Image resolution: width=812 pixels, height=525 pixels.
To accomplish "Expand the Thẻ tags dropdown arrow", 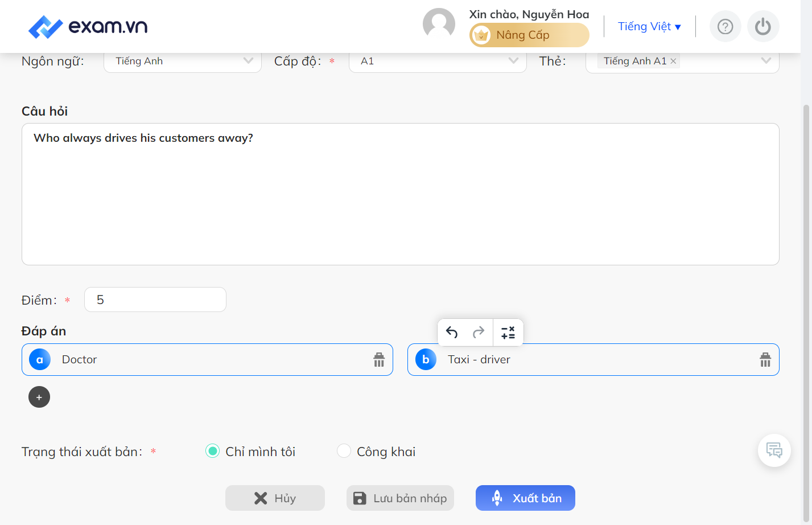I will [766, 60].
